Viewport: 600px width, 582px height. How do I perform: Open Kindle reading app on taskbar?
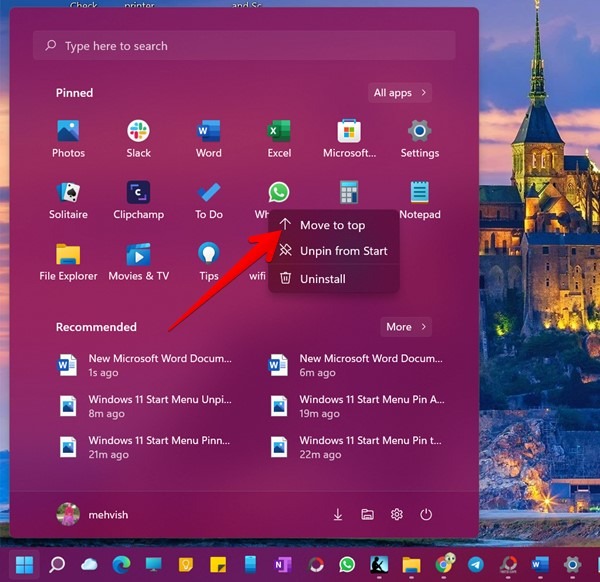point(379,565)
